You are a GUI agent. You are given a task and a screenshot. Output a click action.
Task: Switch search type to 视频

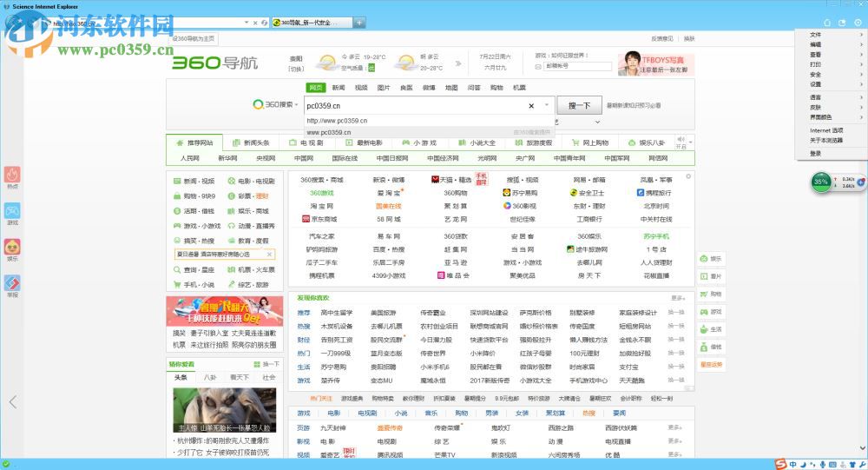[361, 88]
